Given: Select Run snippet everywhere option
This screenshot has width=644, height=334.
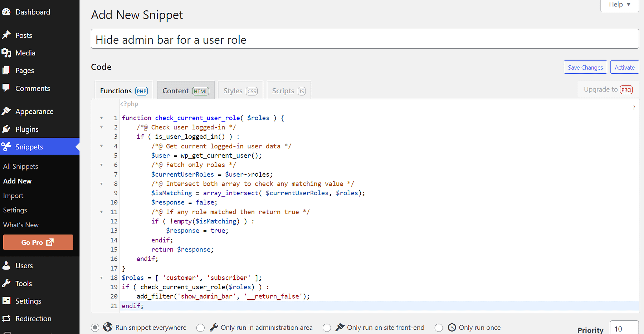Looking at the screenshot, I should pos(95,328).
